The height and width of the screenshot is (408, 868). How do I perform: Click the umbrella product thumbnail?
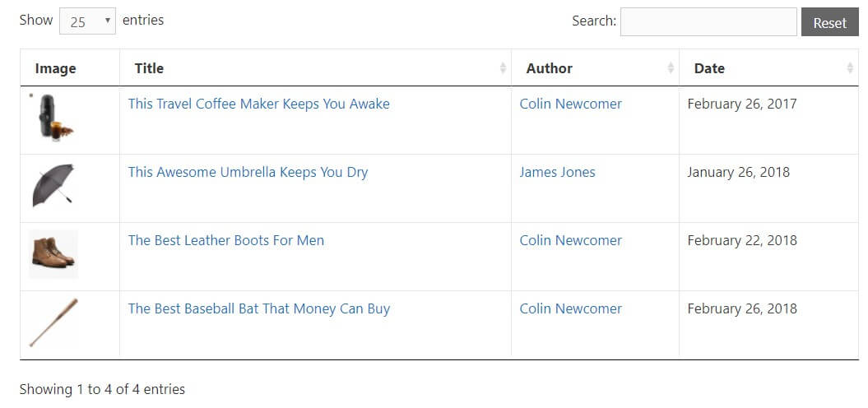point(53,186)
